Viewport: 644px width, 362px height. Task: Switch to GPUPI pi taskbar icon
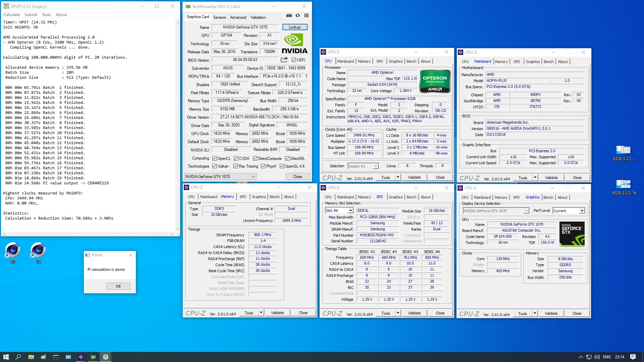tap(105, 357)
